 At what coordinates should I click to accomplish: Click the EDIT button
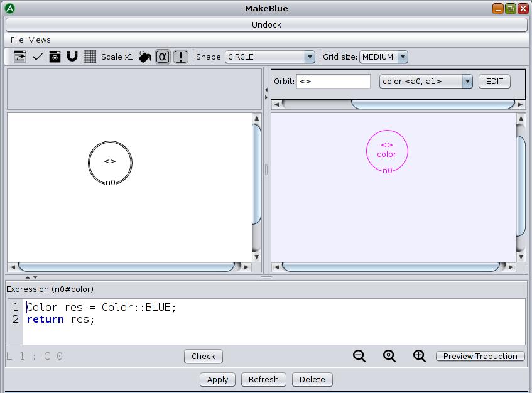coord(494,82)
